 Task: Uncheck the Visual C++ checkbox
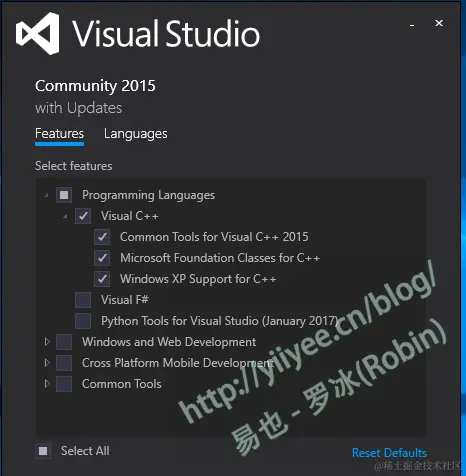click(x=83, y=216)
